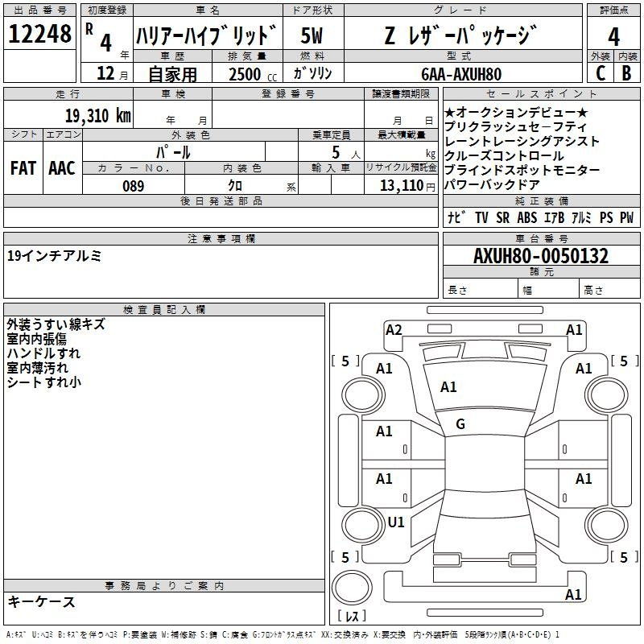Click the 19インチアルミ notice text
Screen dimensions: 644x644
coord(54,256)
